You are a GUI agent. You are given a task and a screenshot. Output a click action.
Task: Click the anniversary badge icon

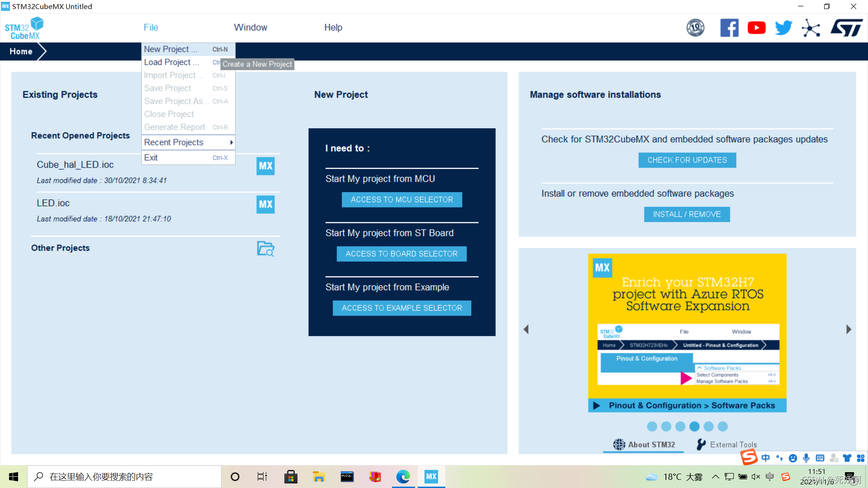[x=694, y=28]
